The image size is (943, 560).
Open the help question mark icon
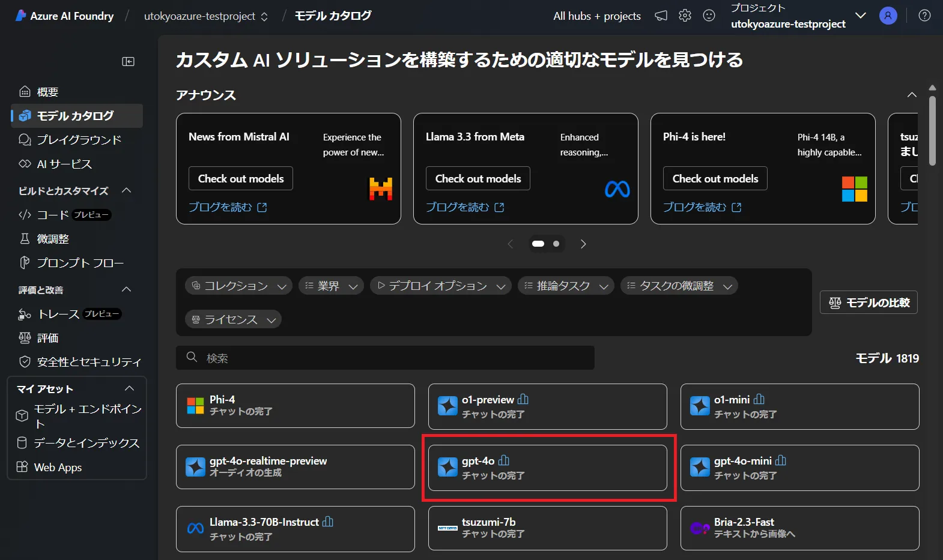click(924, 16)
